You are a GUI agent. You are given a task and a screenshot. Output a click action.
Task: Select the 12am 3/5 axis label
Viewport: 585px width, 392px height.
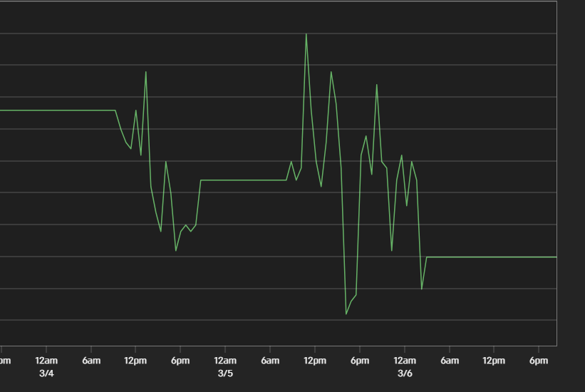225,366
